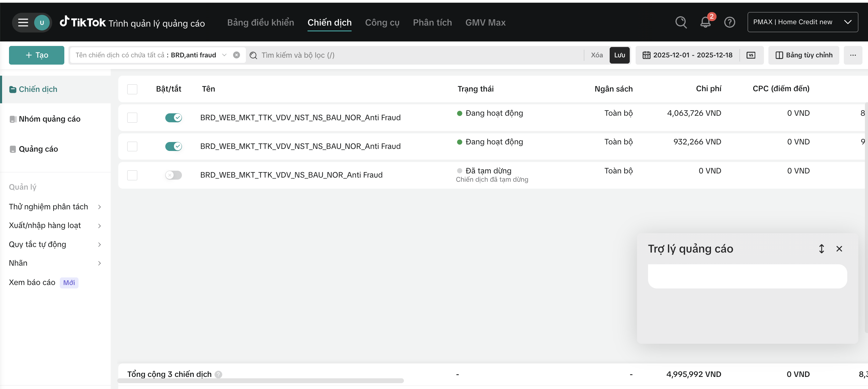
Task: Turn off first Anti Fraud campaign toggle
Action: click(x=173, y=118)
